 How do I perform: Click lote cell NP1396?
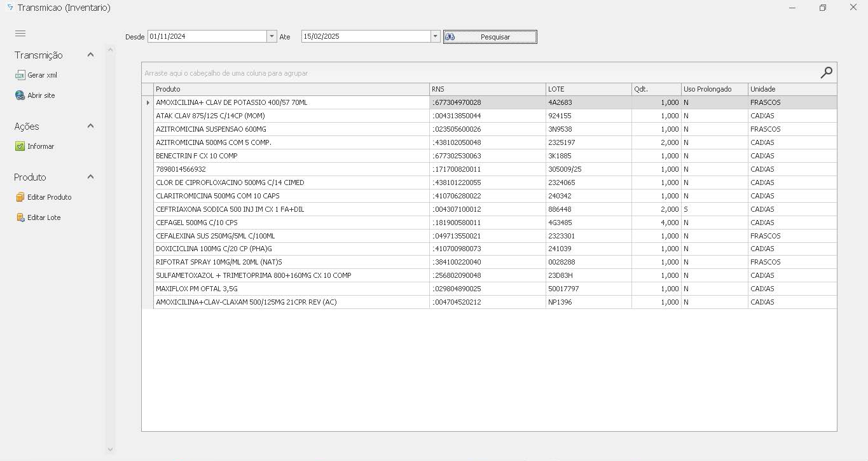589,302
